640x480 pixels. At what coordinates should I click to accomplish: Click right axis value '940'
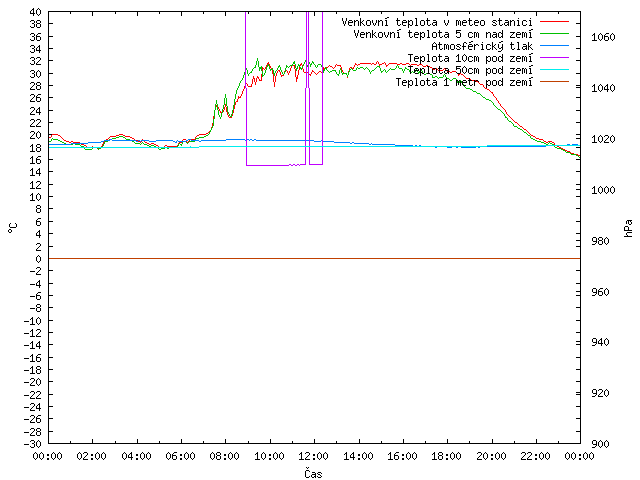[x=600, y=342]
